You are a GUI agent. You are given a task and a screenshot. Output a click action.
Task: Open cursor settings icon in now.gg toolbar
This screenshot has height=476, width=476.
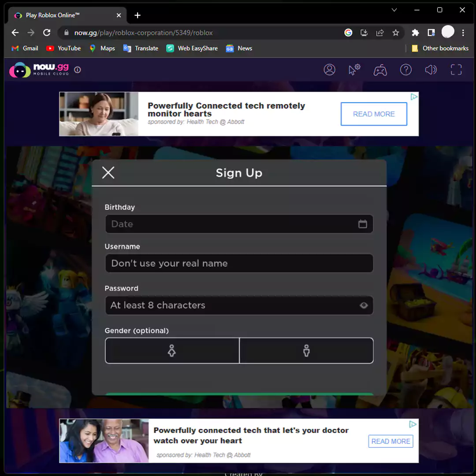pyautogui.click(x=354, y=70)
